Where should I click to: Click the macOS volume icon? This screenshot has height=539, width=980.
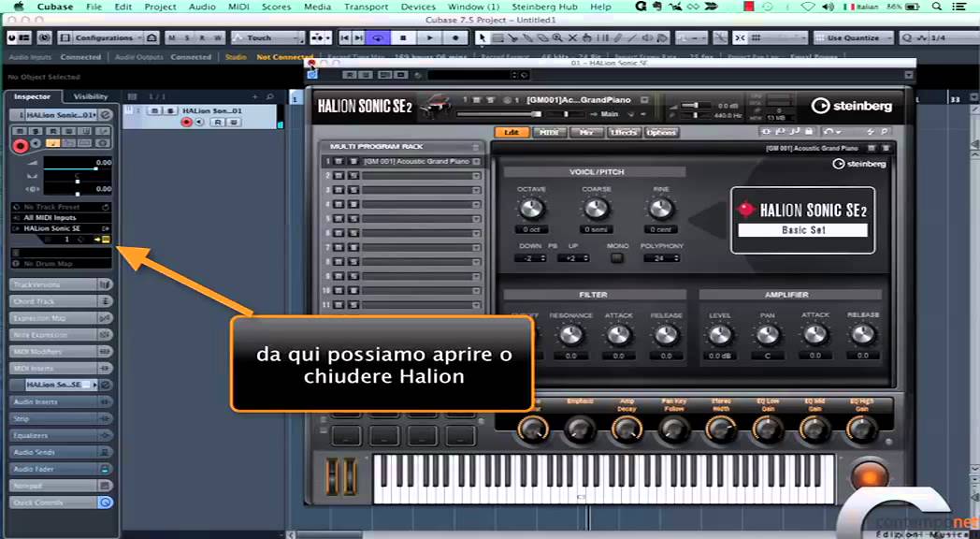[829, 7]
